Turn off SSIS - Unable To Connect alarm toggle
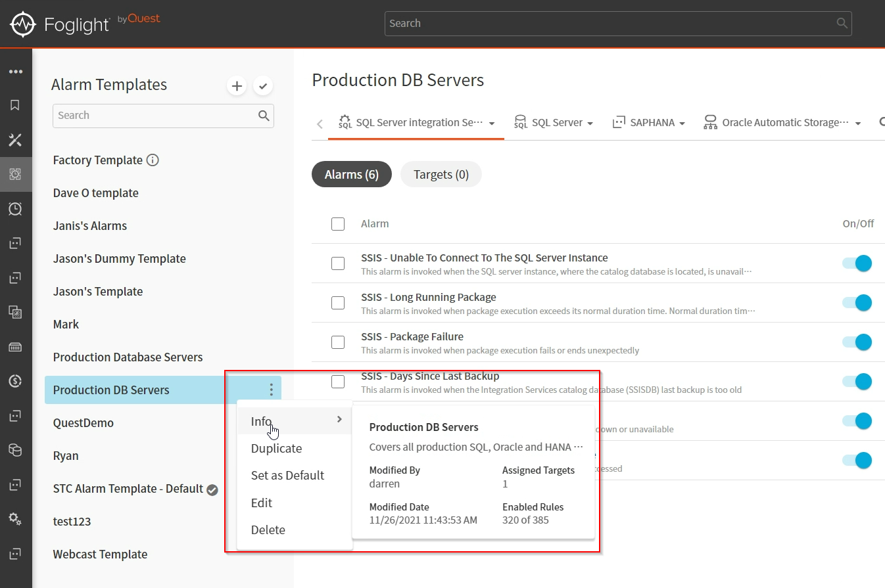885x588 pixels. click(x=857, y=263)
